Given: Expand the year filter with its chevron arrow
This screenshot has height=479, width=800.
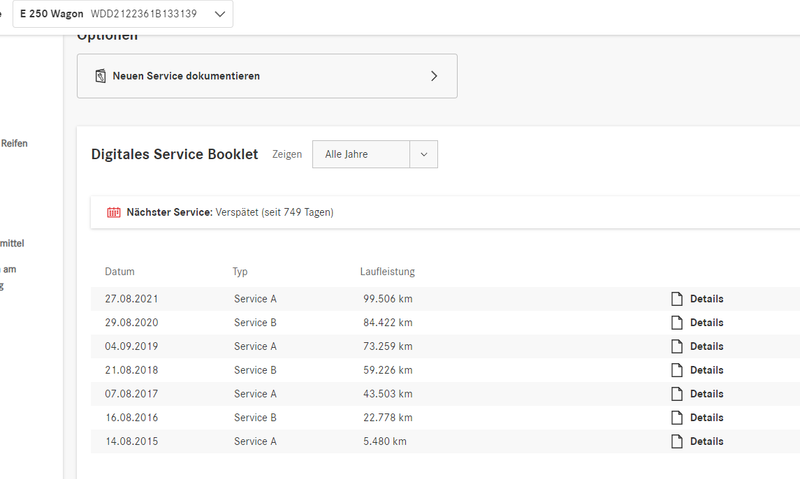Looking at the screenshot, I should coord(423,154).
